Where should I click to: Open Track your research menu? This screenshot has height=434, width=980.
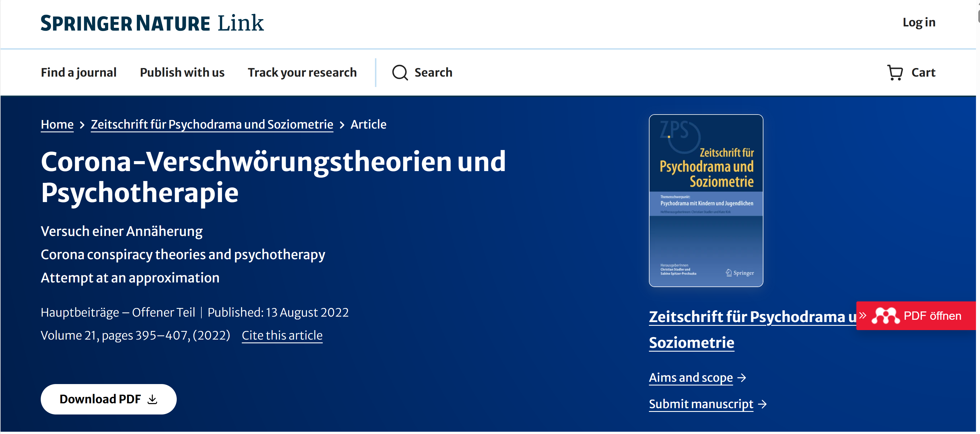pyautogui.click(x=302, y=72)
